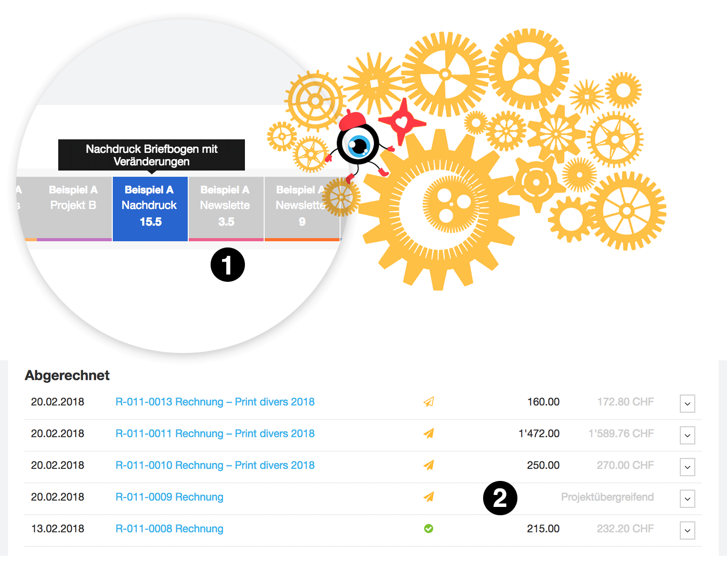The height and width of the screenshot is (561, 728).
Task: Click the 232.20 CHF total
Action: pos(626,529)
